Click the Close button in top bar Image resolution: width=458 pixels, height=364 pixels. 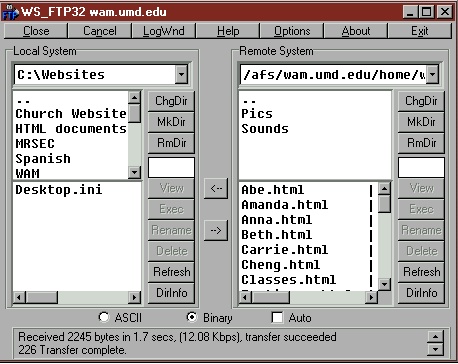click(x=36, y=31)
